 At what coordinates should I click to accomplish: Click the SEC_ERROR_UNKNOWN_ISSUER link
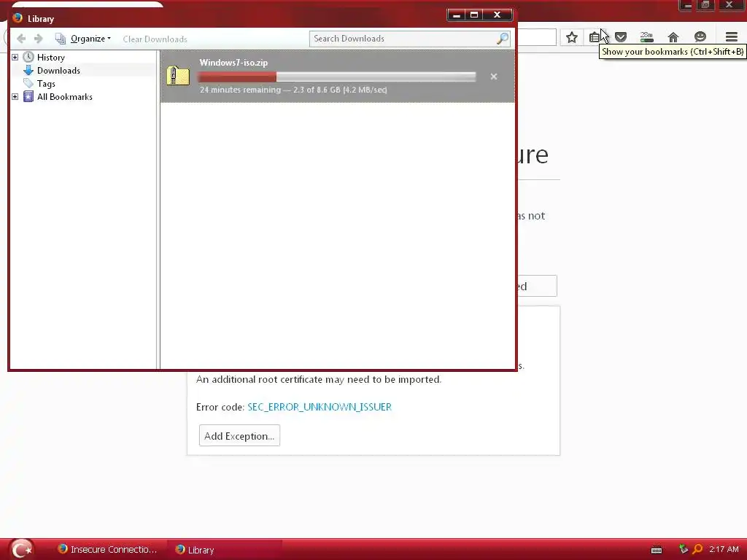(x=320, y=407)
